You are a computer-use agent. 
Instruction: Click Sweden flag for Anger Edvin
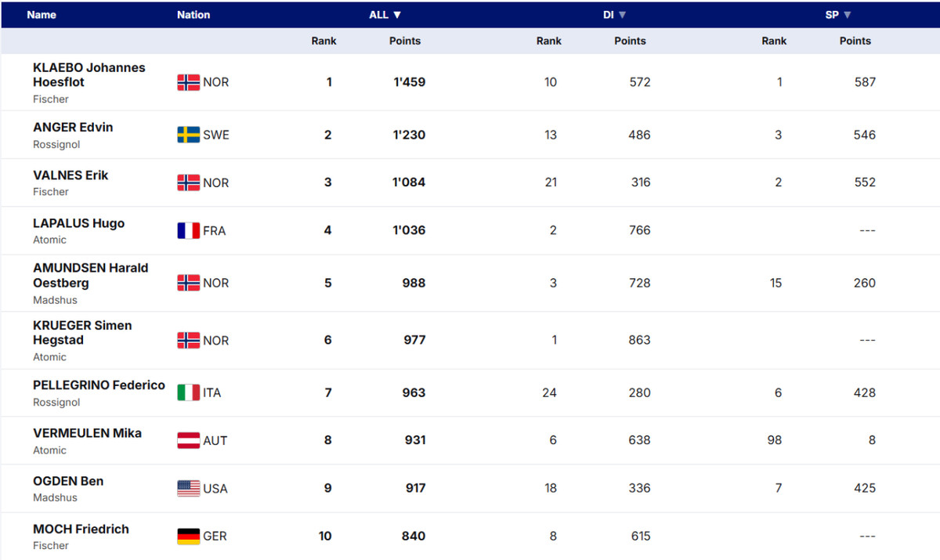(x=188, y=135)
